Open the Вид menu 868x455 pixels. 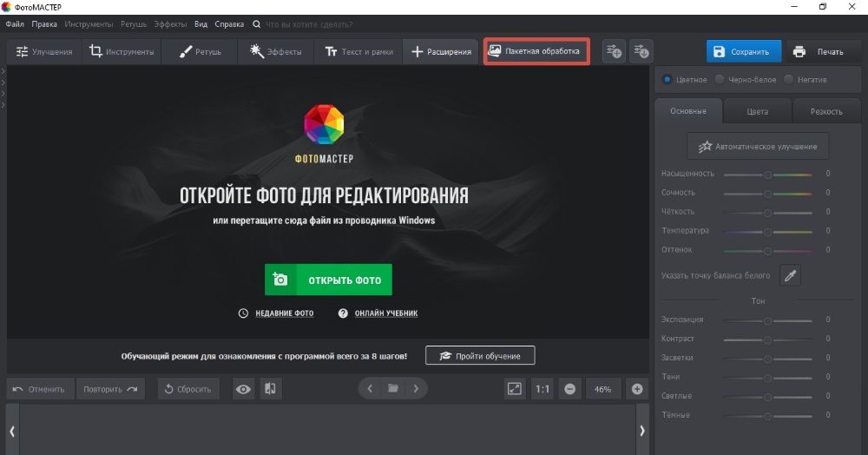click(201, 24)
